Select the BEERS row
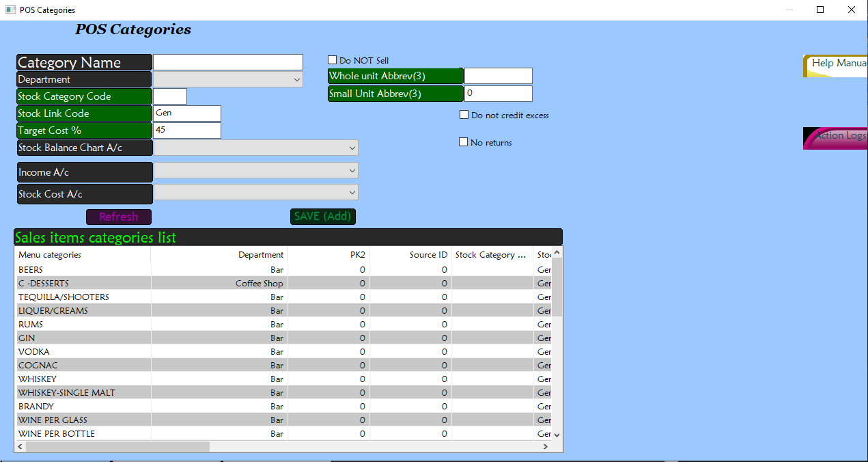This screenshot has width=868, height=462. click(x=283, y=270)
